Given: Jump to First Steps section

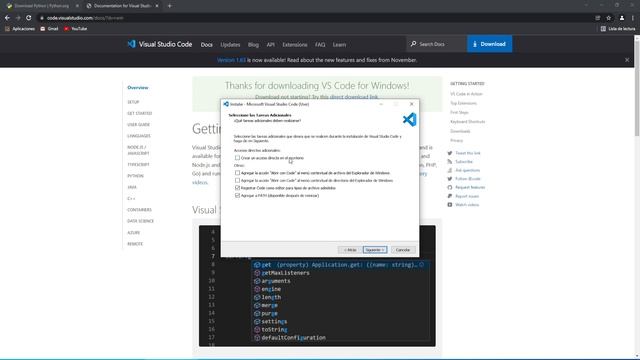Looking at the screenshot, I should 459,112.
